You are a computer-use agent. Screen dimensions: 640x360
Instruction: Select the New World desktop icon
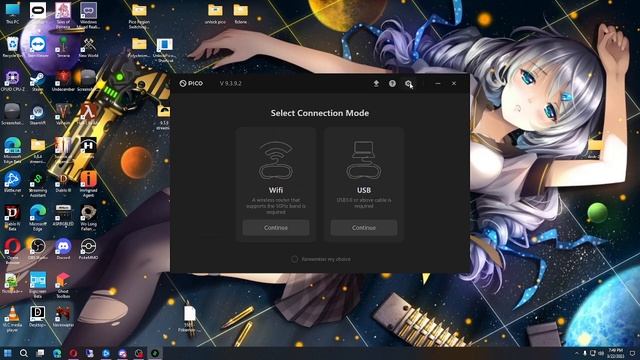pos(88,47)
